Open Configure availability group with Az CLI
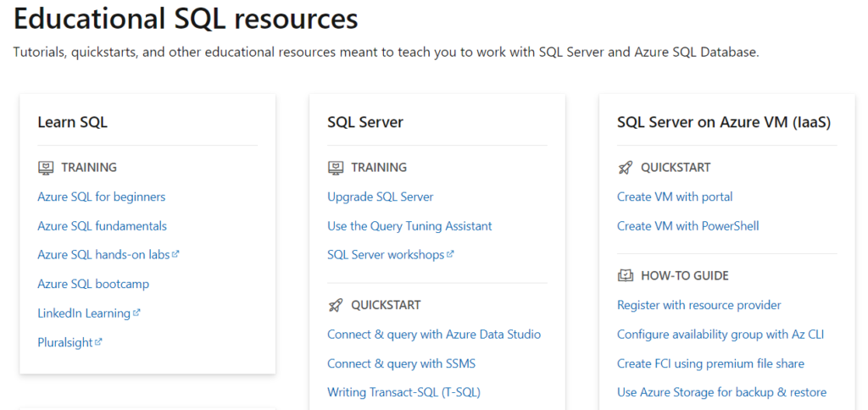Screen dimensions: 868x410 721,335
